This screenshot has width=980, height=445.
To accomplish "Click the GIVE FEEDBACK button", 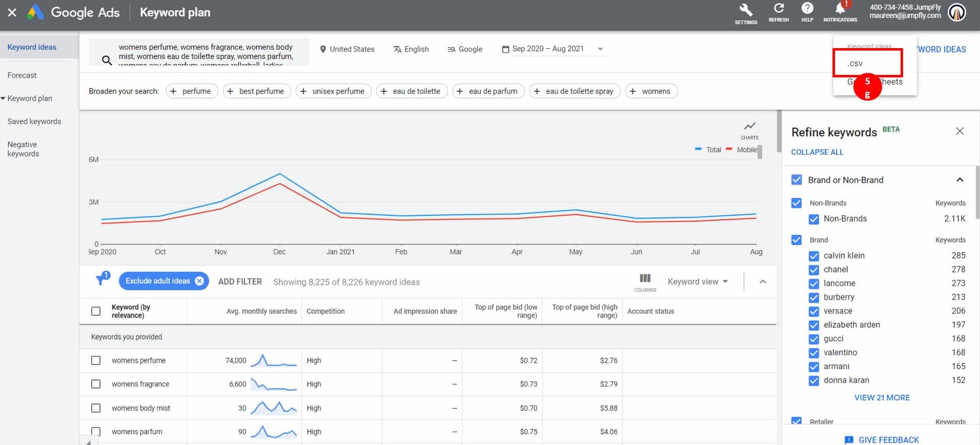I will click(882, 440).
